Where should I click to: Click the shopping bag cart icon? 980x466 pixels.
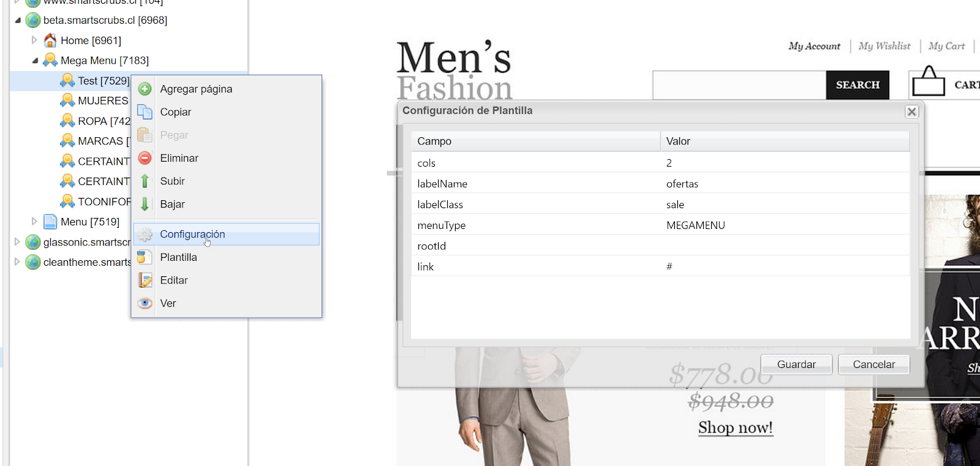(929, 81)
